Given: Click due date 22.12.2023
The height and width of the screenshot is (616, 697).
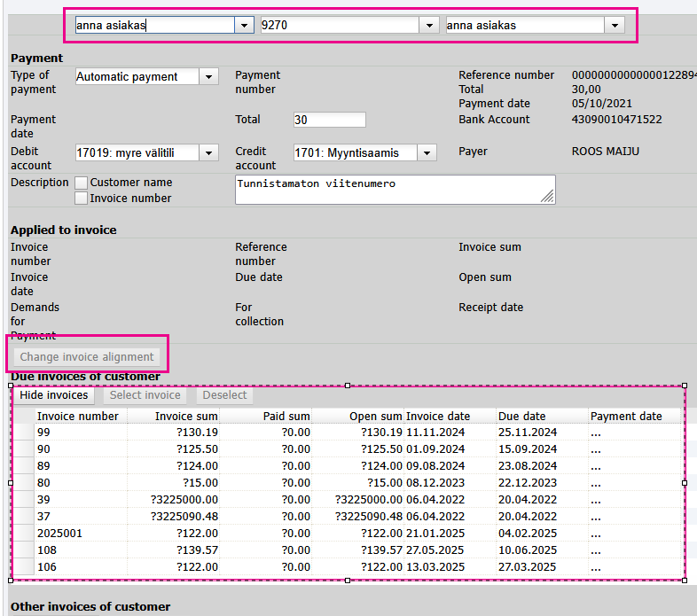Looking at the screenshot, I should [x=528, y=483].
